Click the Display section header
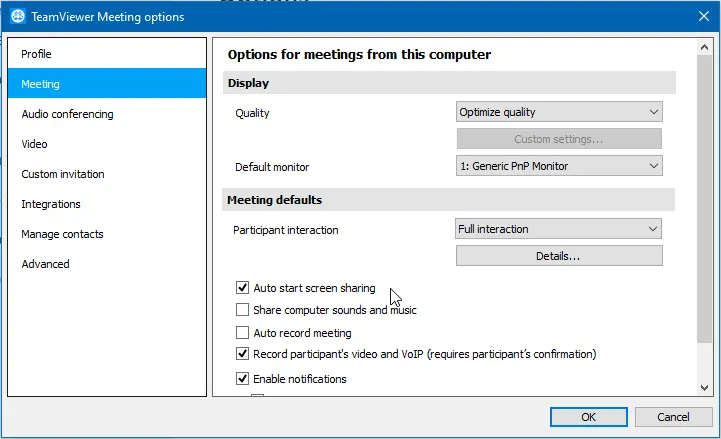The image size is (721, 439). [449, 83]
